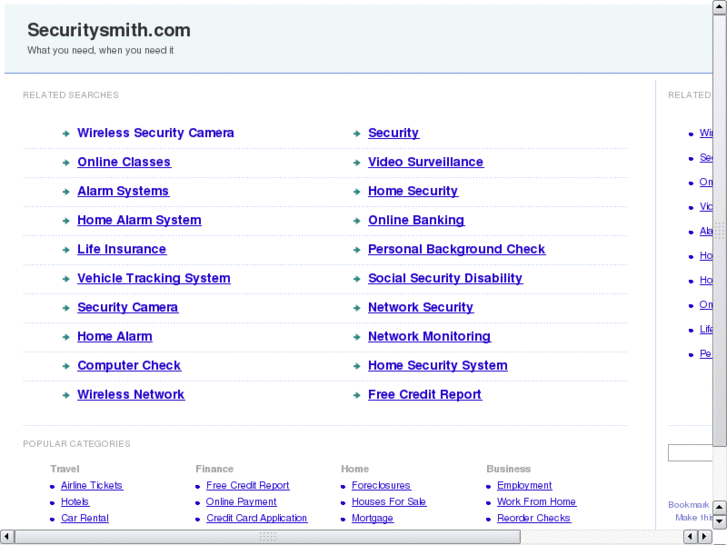Open the Wireless Security Camera link

point(155,133)
